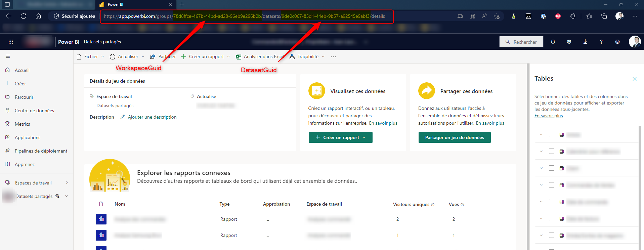Expand the third table chevron in Tables
Image resolution: width=644 pixels, height=250 pixels.
(541, 168)
